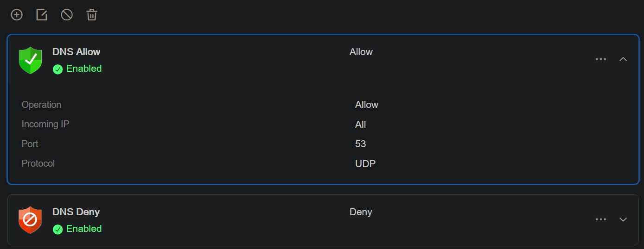This screenshot has height=249, width=644.
Task: Click the disable rule circle-slash icon
Action: click(x=67, y=15)
